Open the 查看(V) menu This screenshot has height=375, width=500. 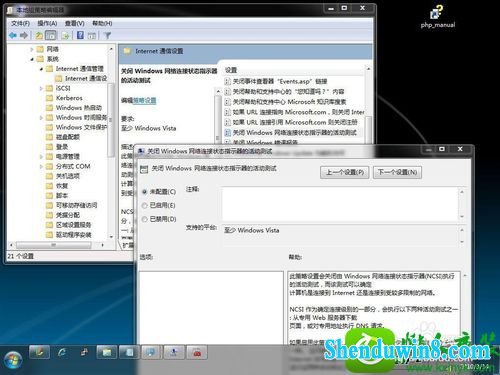74,23
